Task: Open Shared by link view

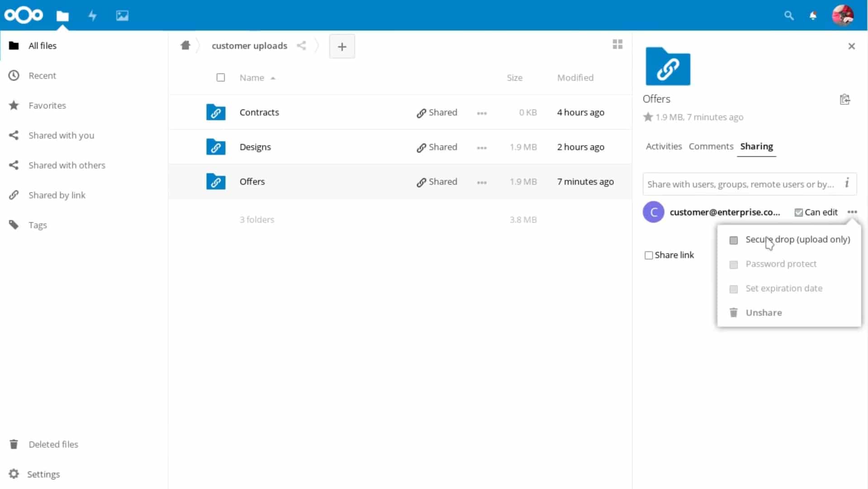Action: point(84,195)
